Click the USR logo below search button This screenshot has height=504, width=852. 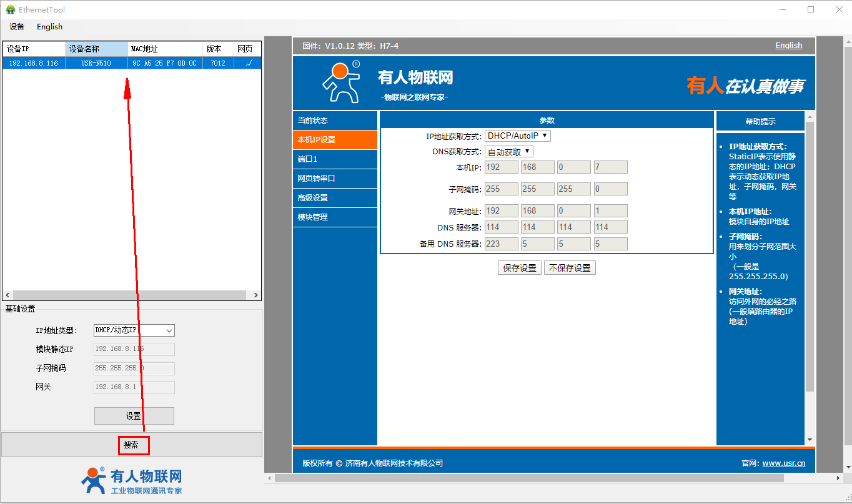[131, 481]
